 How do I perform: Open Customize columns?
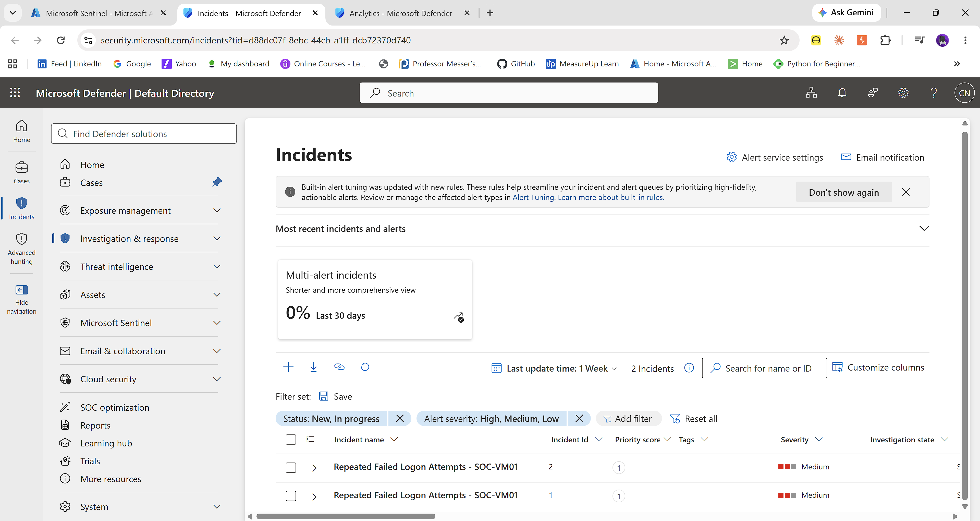(x=878, y=368)
